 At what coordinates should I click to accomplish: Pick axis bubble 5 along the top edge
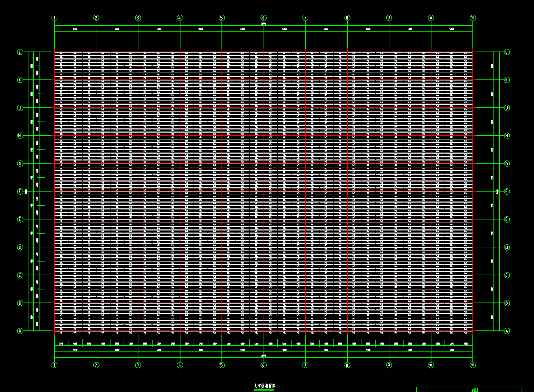pos(221,18)
